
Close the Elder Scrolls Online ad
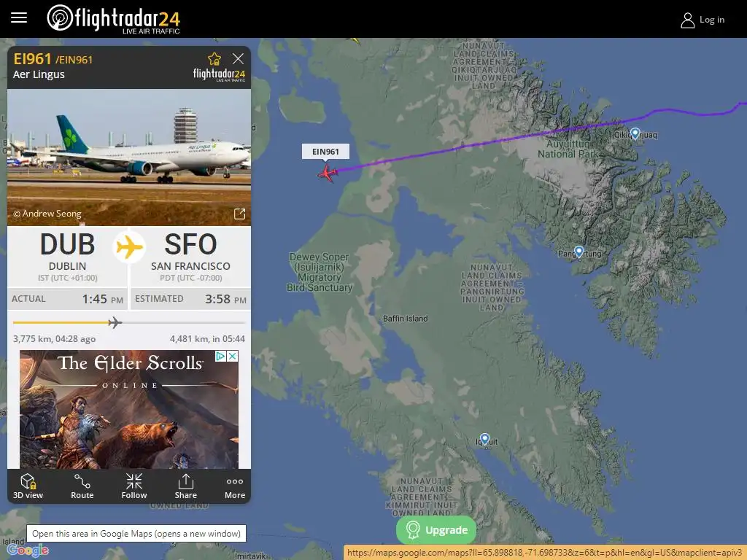click(233, 356)
